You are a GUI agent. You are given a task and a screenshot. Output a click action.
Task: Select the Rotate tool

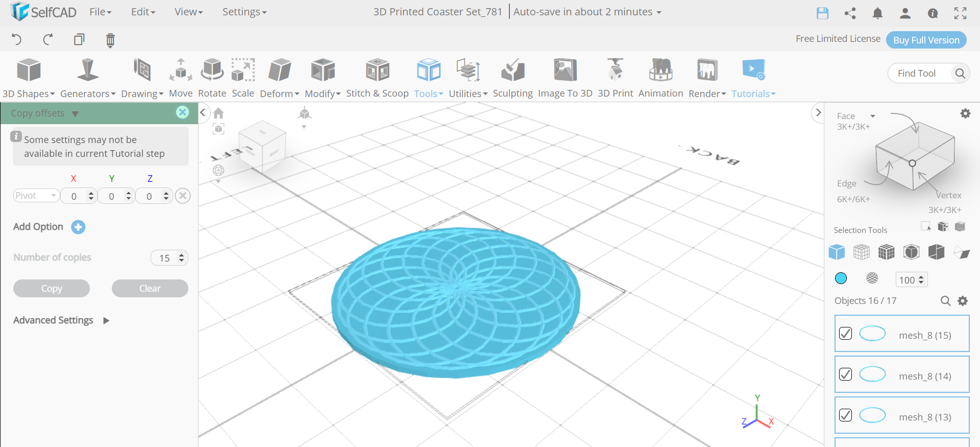click(x=212, y=78)
